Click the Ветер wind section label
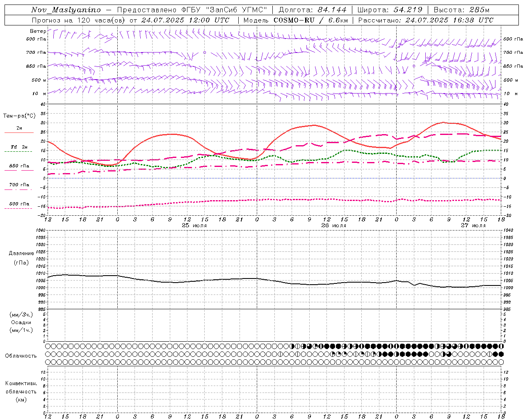This screenshot has width=525, height=420. pyautogui.click(x=38, y=31)
